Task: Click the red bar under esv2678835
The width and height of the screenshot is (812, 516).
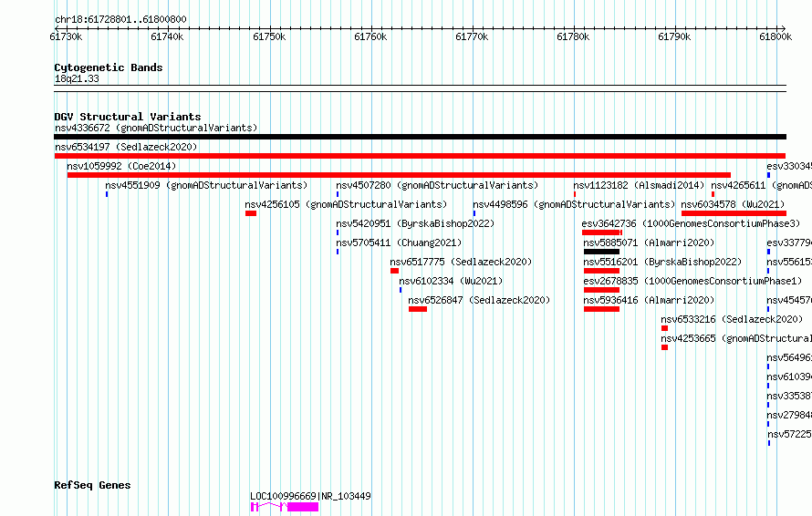Action: 601,290
